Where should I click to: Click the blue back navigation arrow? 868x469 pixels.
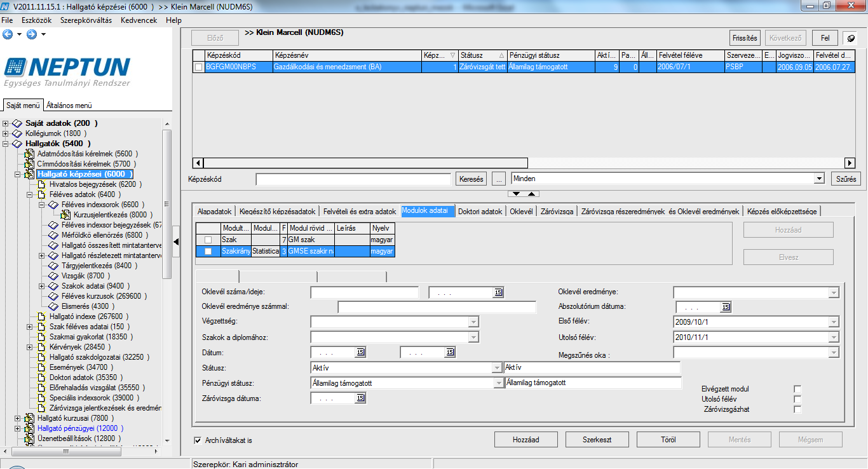[x=8, y=34]
